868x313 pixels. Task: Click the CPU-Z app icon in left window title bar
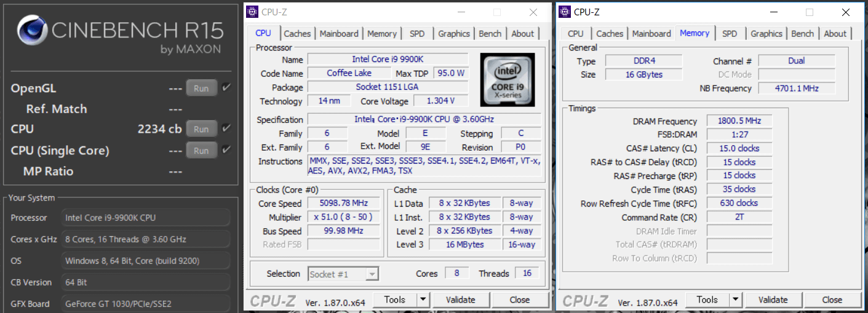pos(253,12)
